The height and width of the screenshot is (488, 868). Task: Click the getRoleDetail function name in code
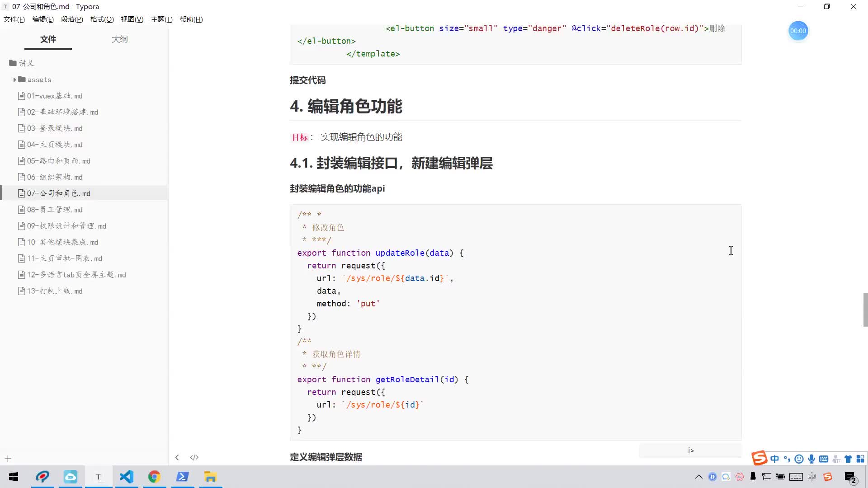[407, 380]
